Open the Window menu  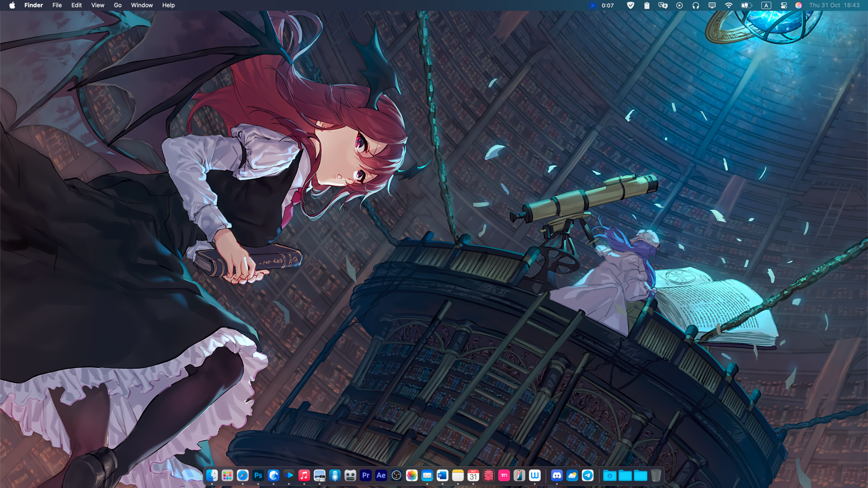(x=142, y=5)
